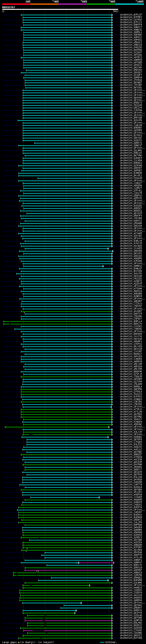Select UniRef100_Q5EN07 hit label
Viewport: 146px width, 644px height.
tap(131, 607)
